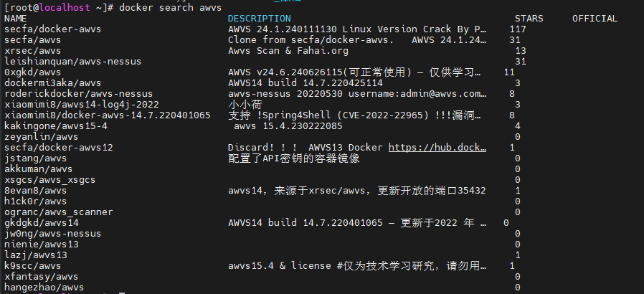The width and height of the screenshot is (644, 294).
Task: Click the NAME column header
Action: 15,18
